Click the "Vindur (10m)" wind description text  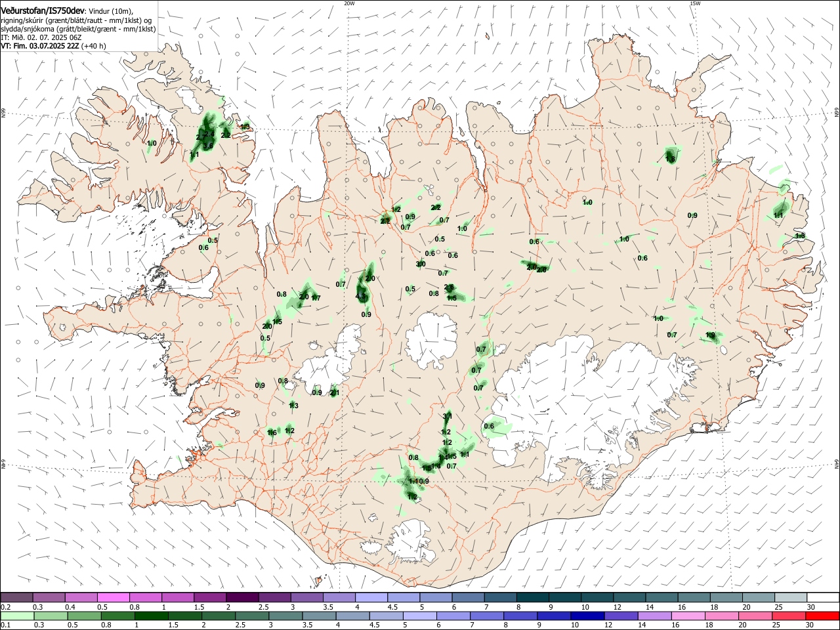(x=111, y=11)
